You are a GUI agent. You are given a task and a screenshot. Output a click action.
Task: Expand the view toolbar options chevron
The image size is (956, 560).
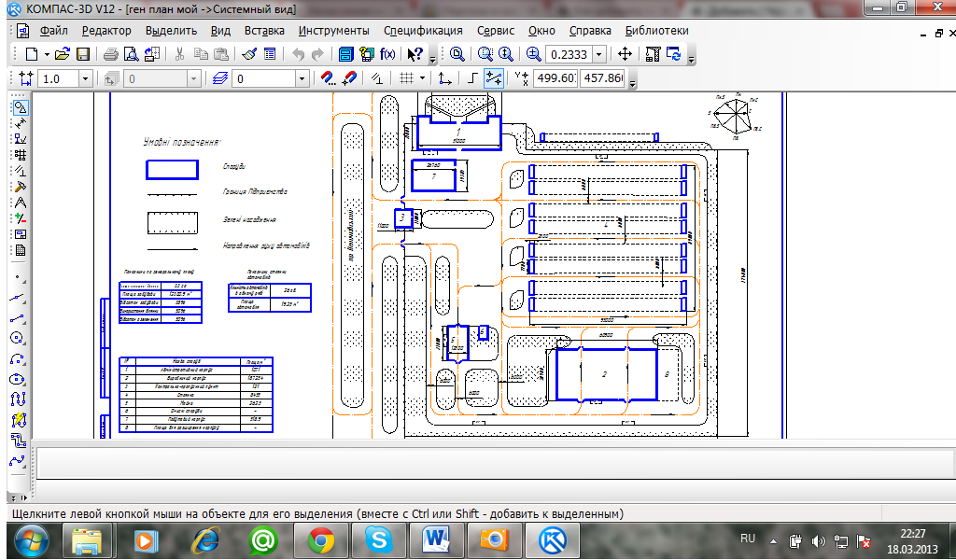point(691,59)
